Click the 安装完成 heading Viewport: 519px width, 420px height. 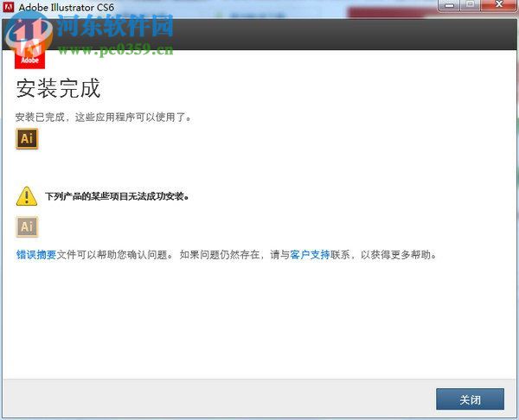tap(58, 88)
